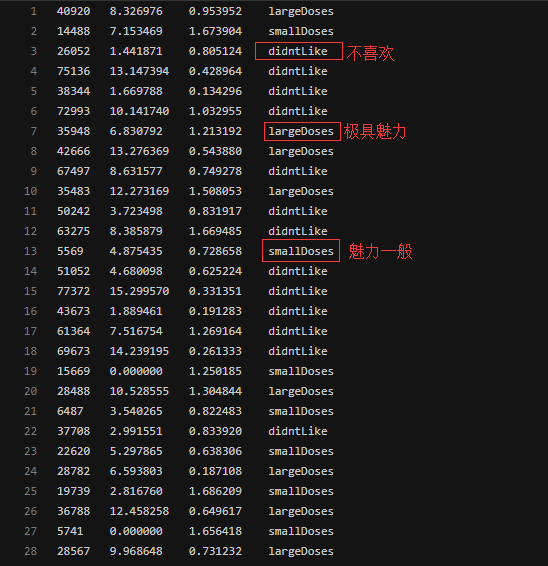
Task: Select 63275 on line 12
Action: 74,231
